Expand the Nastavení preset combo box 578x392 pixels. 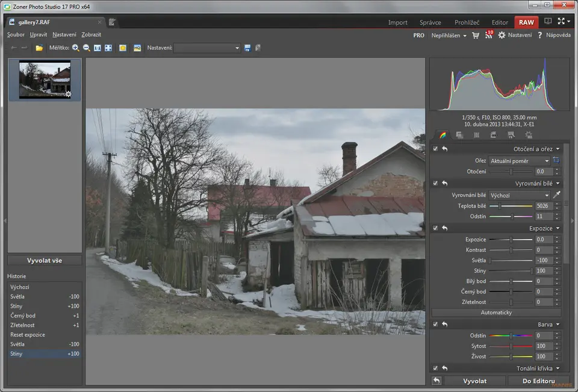tap(207, 48)
